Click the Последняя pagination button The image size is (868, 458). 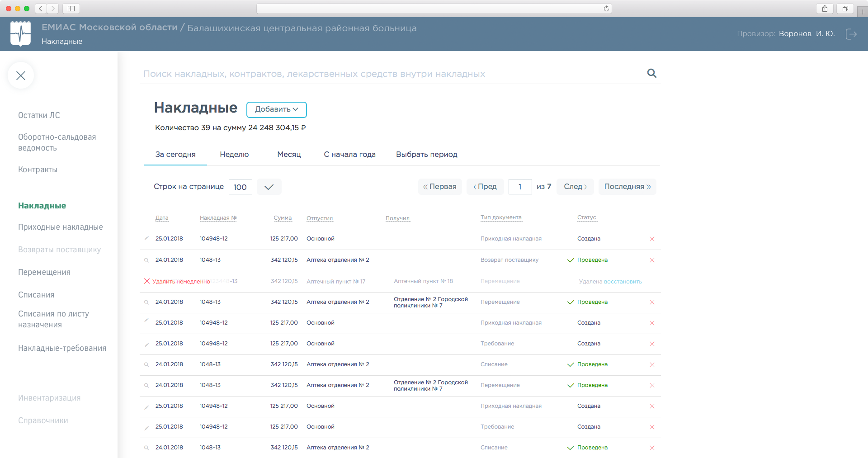point(627,186)
